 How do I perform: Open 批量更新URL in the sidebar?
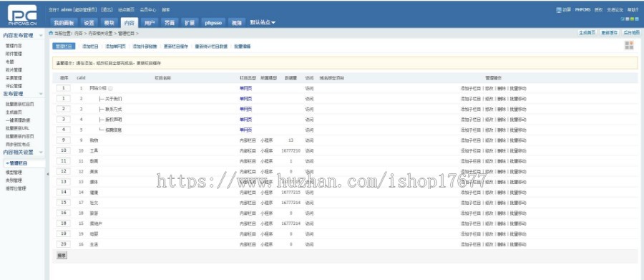17,128
